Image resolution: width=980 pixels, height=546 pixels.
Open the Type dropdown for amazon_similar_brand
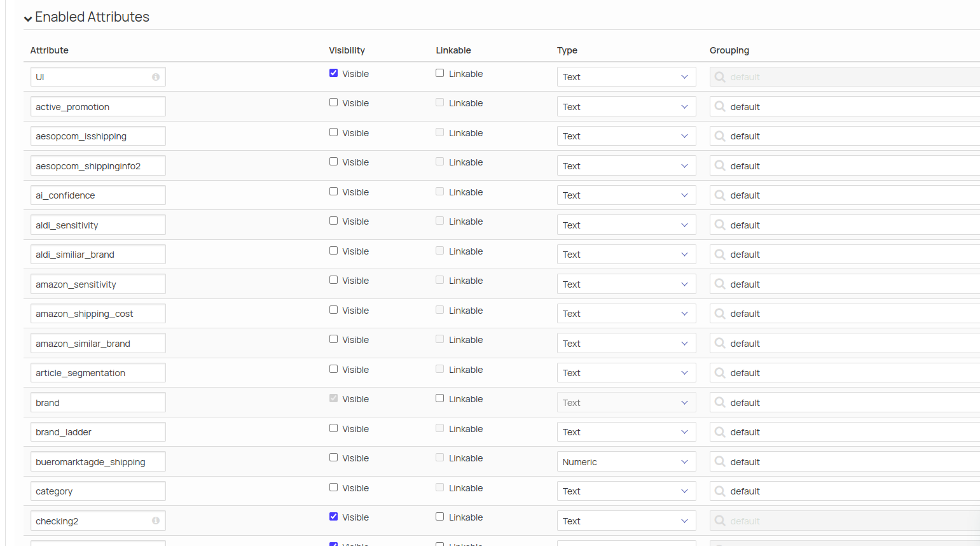pos(626,343)
